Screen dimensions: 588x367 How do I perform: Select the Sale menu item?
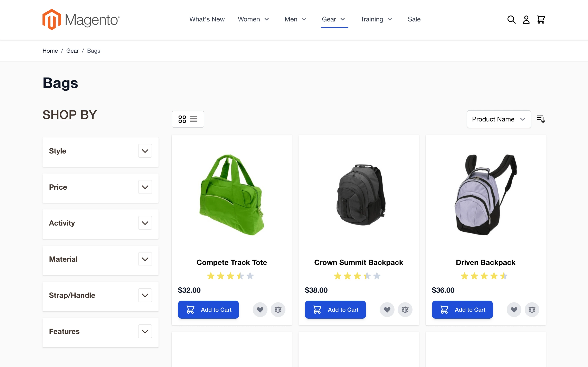coord(414,19)
